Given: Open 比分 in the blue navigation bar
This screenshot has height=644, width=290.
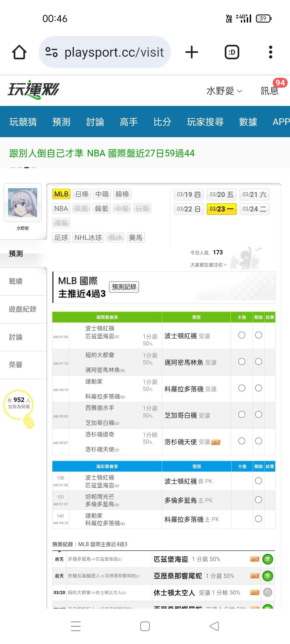Looking at the screenshot, I should [x=162, y=122].
